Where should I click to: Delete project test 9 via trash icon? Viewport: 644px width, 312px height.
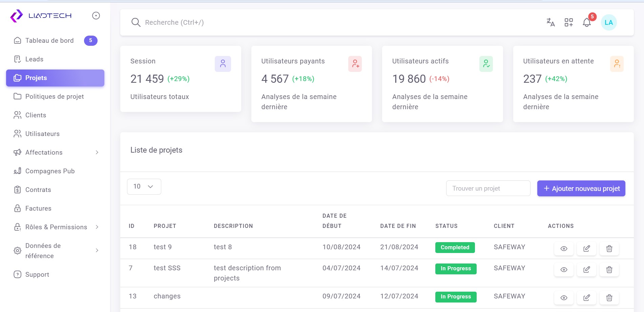click(x=609, y=249)
